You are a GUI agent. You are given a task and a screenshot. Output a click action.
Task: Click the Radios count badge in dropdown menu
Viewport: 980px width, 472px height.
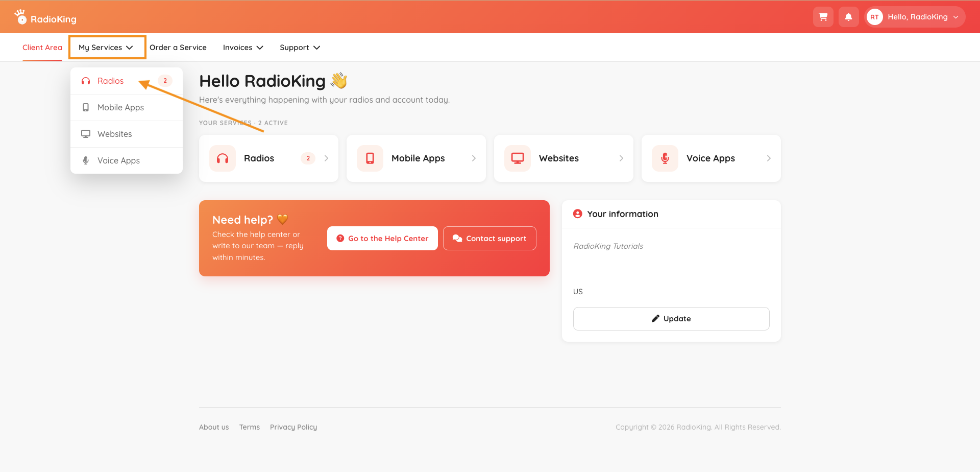coord(165,81)
